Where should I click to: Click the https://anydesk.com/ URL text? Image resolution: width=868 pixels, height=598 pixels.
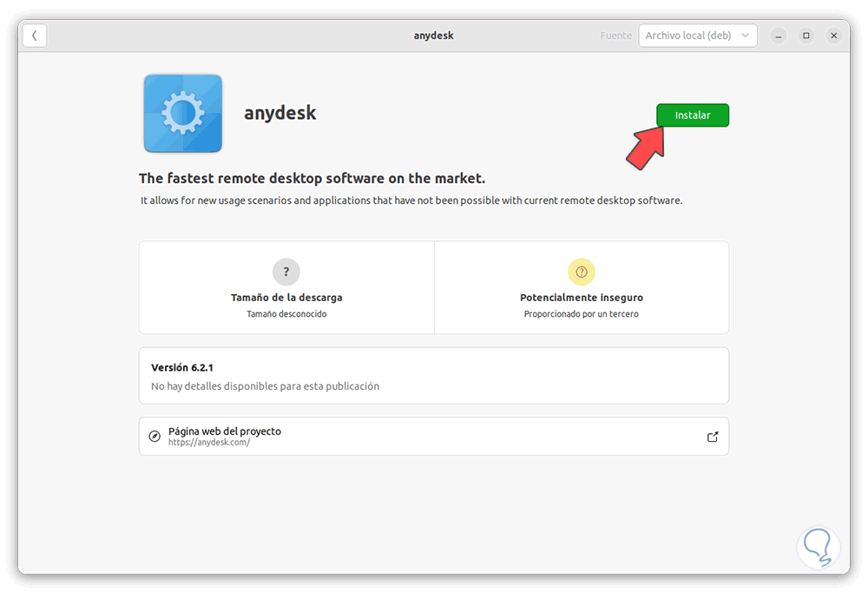point(209,443)
